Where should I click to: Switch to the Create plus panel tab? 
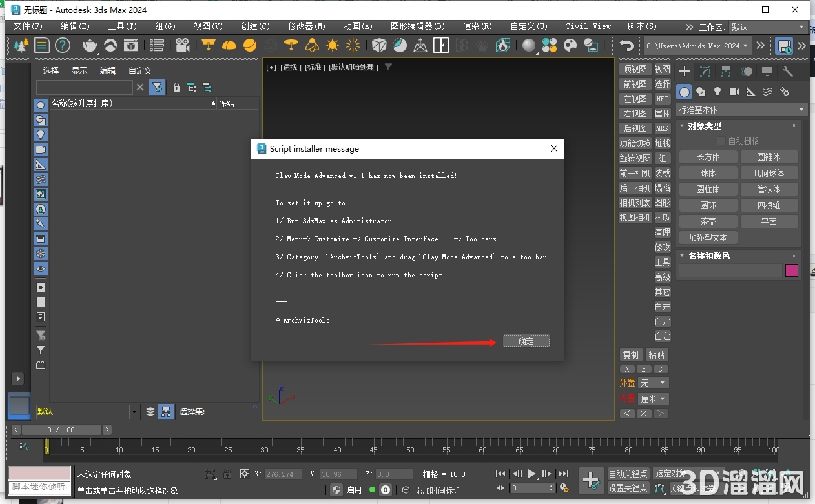pyautogui.click(x=685, y=71)
